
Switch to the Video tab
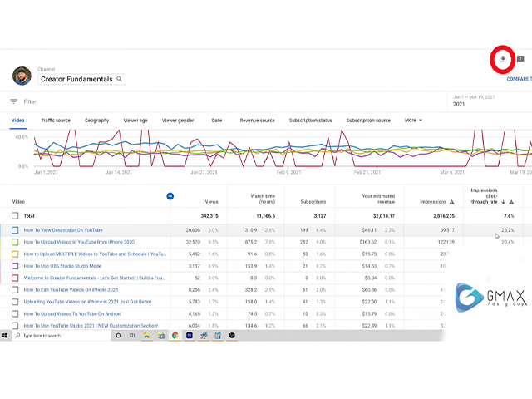(18, 121)
